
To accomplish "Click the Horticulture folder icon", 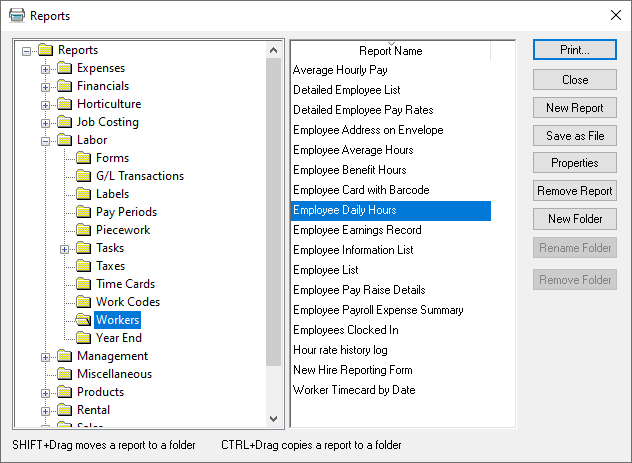I will [x=65, y=104].
